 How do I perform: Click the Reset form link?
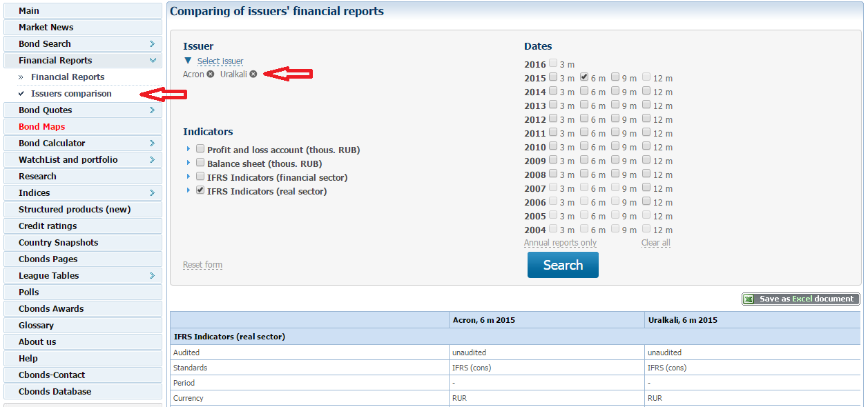pyautogui.click(x=202, y=265)
